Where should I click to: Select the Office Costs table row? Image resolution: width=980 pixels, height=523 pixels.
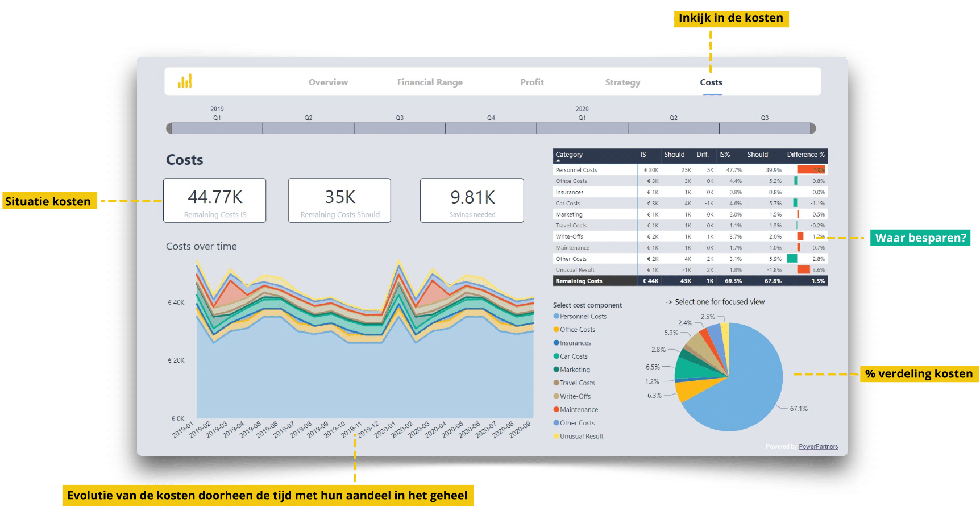[x=690, y=181]
